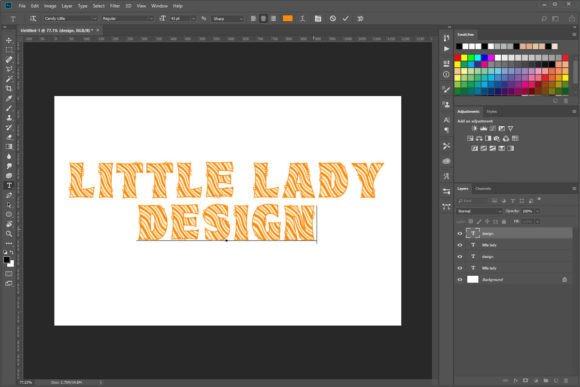Create a new layer
Screen dimensions: 580x387
coord(556,380)
